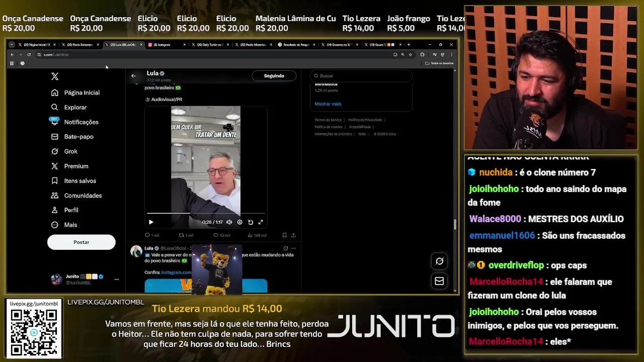The image size is (644, 362).
Task: Click Termos de Serviço footer link
Action: (328, 120)
